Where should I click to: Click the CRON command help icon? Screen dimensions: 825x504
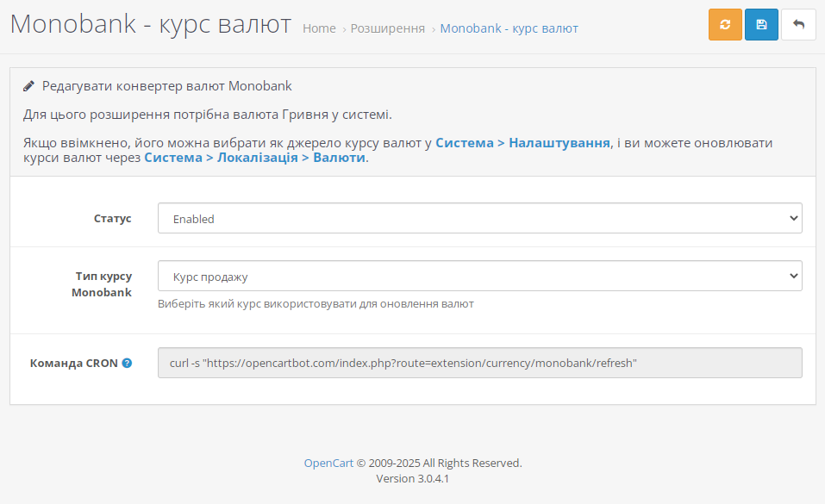pos(127,363)
